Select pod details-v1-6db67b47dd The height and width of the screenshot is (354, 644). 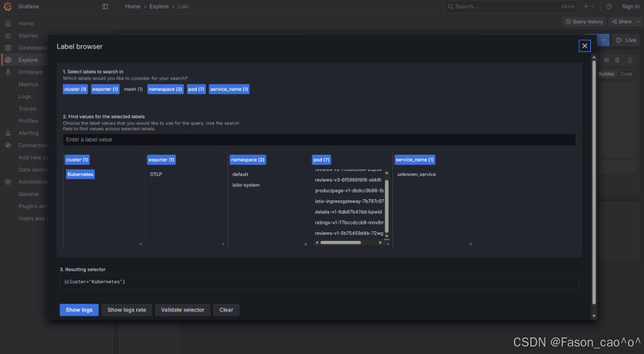pyautogui.click(x=349, y=212)
